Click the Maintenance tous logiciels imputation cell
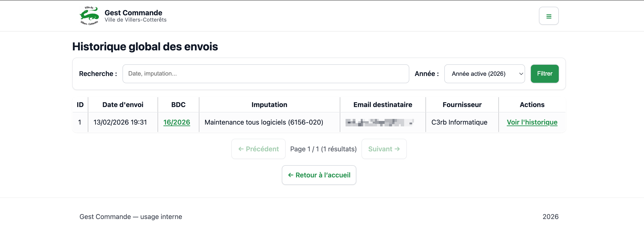 point(264,122)
